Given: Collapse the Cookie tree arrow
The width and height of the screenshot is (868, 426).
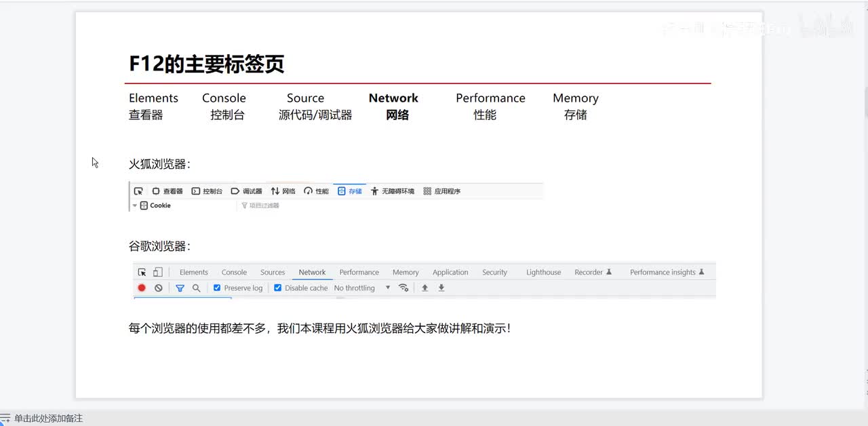Looking at the screenshot, I should pyautogui.click(x=135, y=206).
